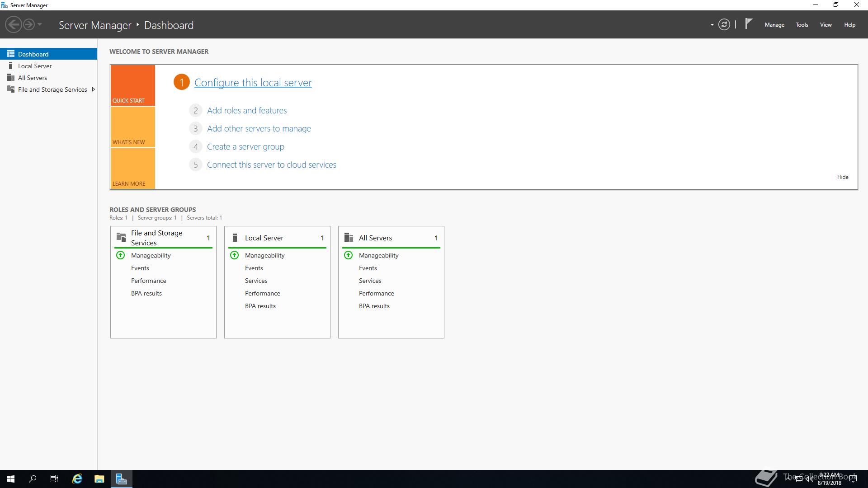Open Task View on the taskbar

click(54, 479)
